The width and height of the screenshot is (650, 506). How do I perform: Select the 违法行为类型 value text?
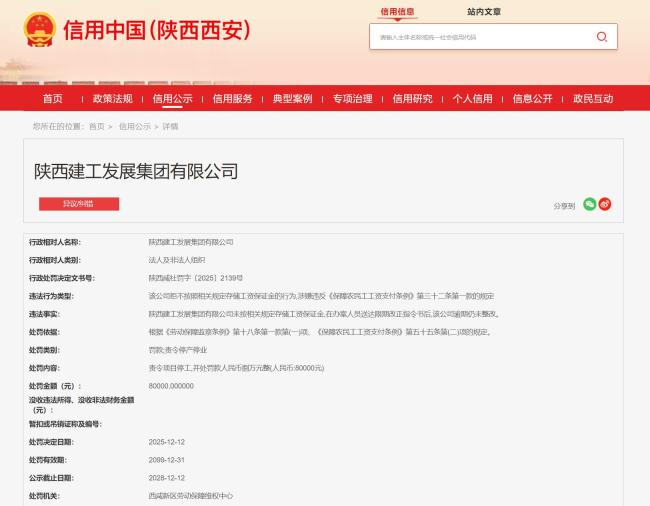coord(321,296)
